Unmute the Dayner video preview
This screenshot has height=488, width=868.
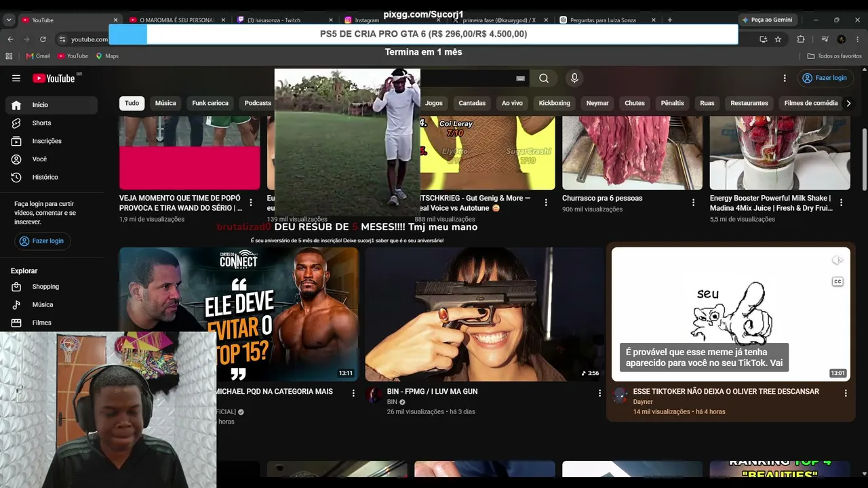tap(837, 260)
